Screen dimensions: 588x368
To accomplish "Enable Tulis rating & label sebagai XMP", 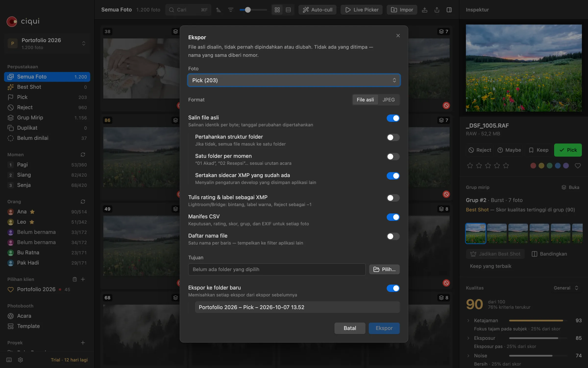I will (393, 198).
